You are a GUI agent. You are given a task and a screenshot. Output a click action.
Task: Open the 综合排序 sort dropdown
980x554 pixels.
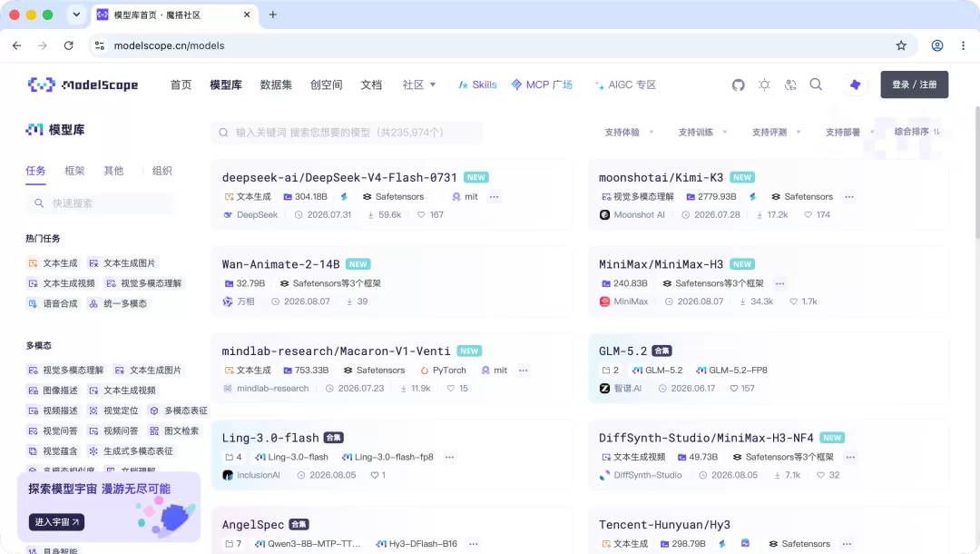pyautogui.click(x=916, y=132)
